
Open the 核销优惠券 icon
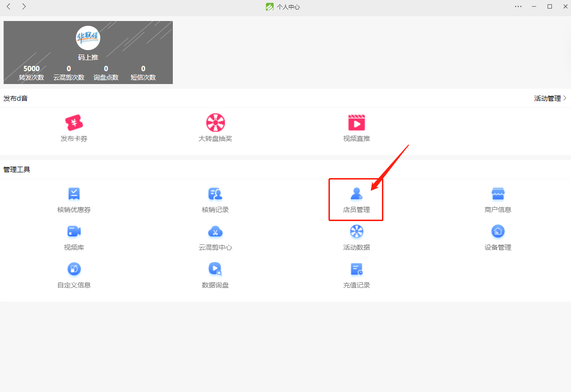(74, 194)
